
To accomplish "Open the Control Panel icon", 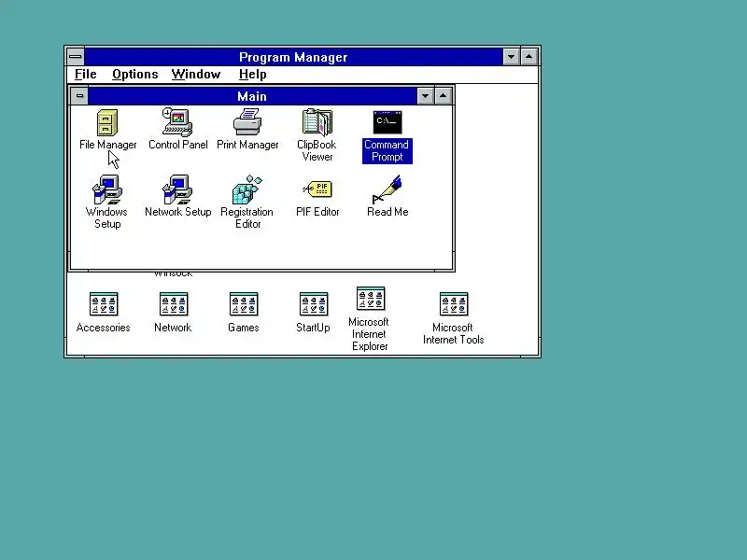I will coord(177,123).
